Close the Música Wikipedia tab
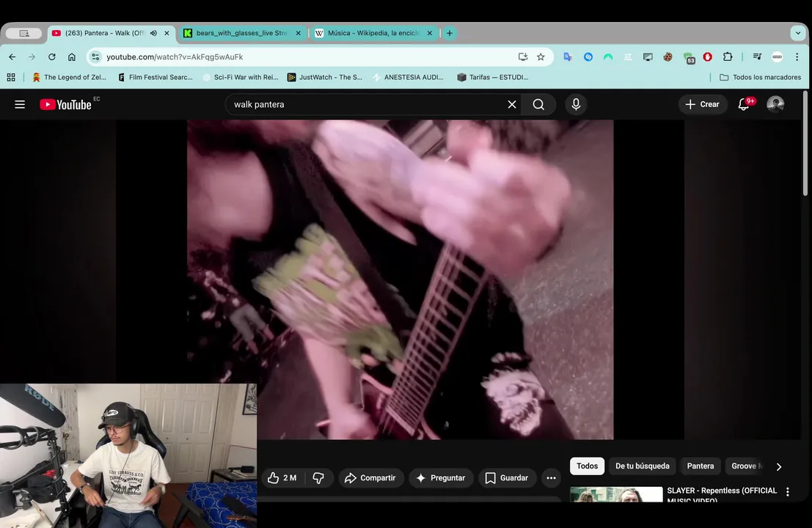The image size is (812, 528). pyautogui.click(x=429, y=33)
